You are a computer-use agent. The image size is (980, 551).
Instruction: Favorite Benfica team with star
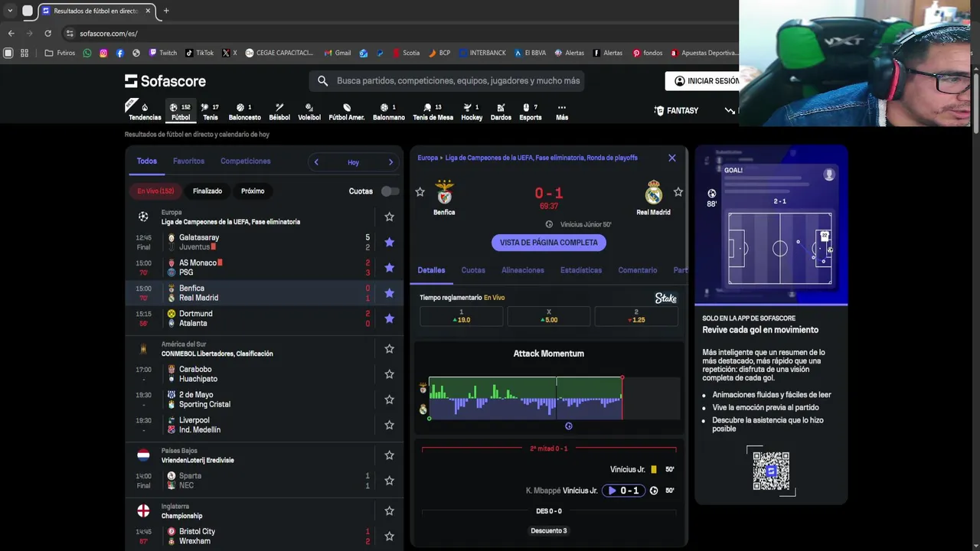tap(420, 192)
